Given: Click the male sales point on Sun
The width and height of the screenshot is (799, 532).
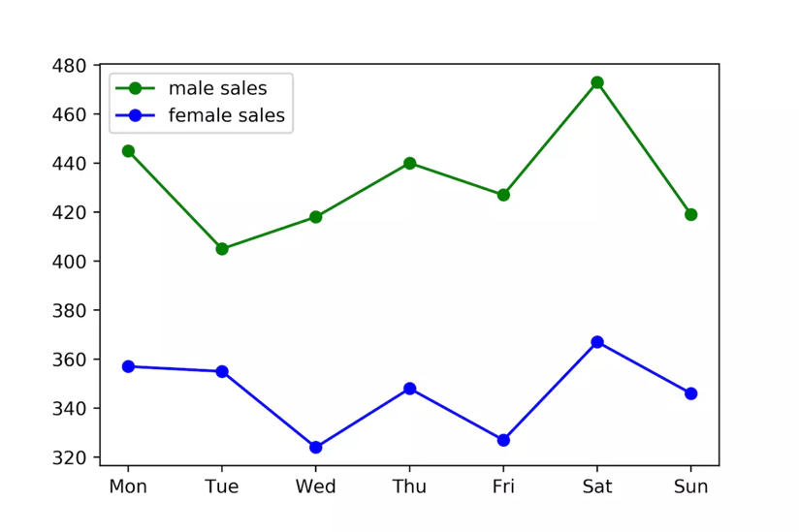Looking at the screenshot, I should [691, 214].
